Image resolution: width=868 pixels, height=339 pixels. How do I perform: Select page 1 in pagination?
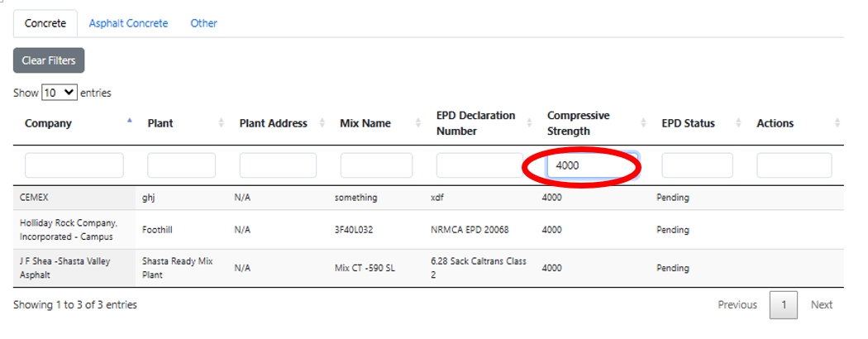783,305
